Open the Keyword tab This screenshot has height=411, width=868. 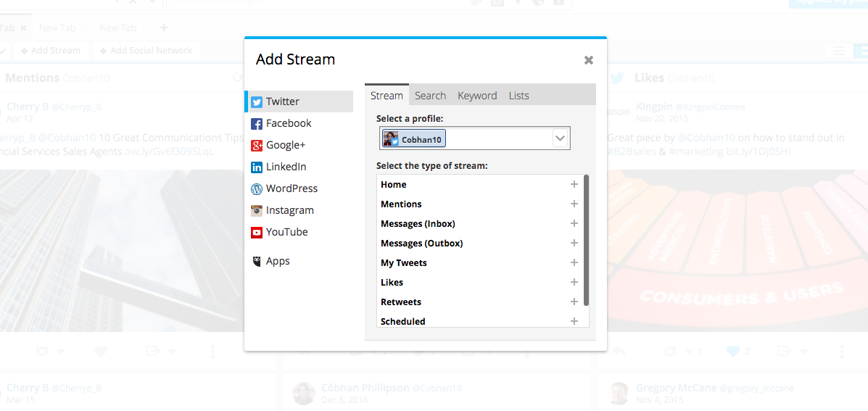[477, 95]
